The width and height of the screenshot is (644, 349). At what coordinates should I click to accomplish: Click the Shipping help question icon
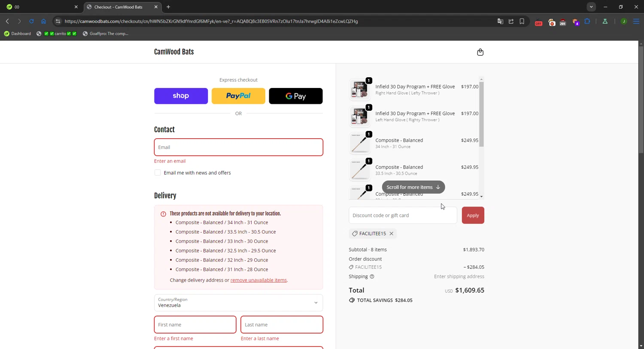(x=372, y=276)
